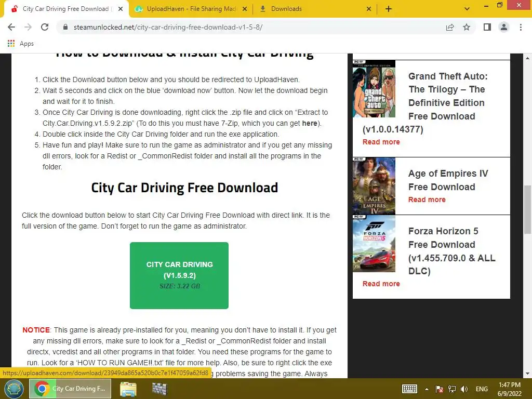The image size is (532, 399).
Task: Select the Chrome taskbar window button
Action: point(70,389)
